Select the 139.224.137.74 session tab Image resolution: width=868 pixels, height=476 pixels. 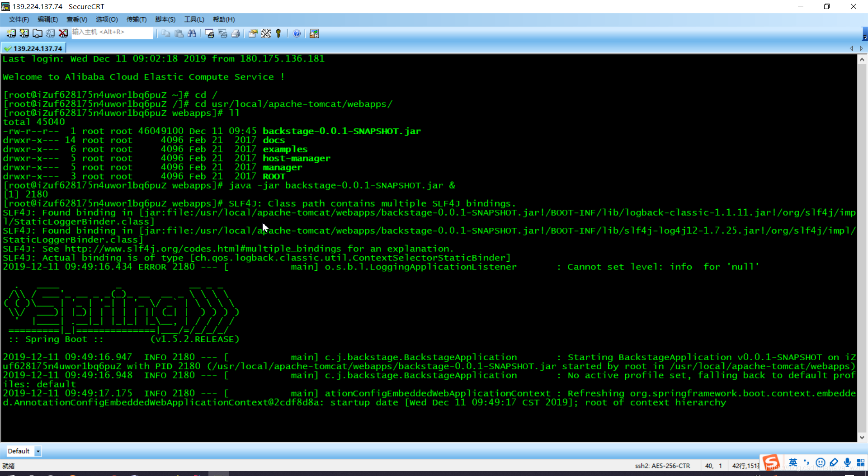point(34,48)
